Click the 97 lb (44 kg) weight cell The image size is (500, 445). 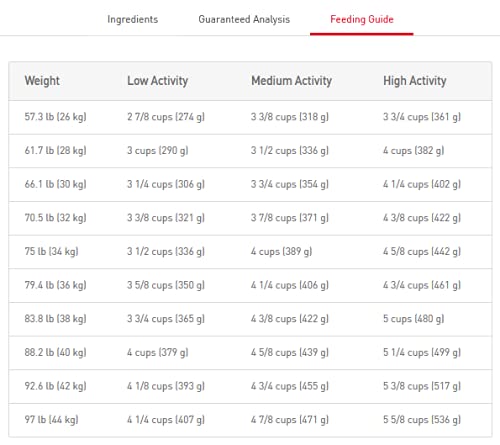51,420
